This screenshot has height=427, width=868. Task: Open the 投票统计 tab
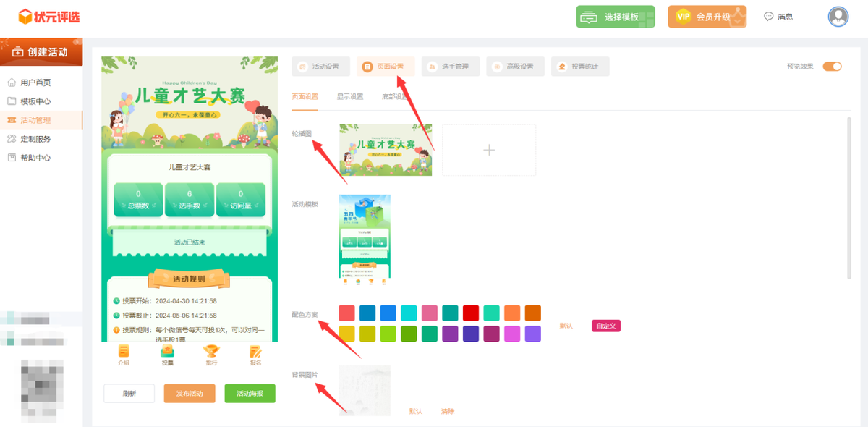point(580,67)
